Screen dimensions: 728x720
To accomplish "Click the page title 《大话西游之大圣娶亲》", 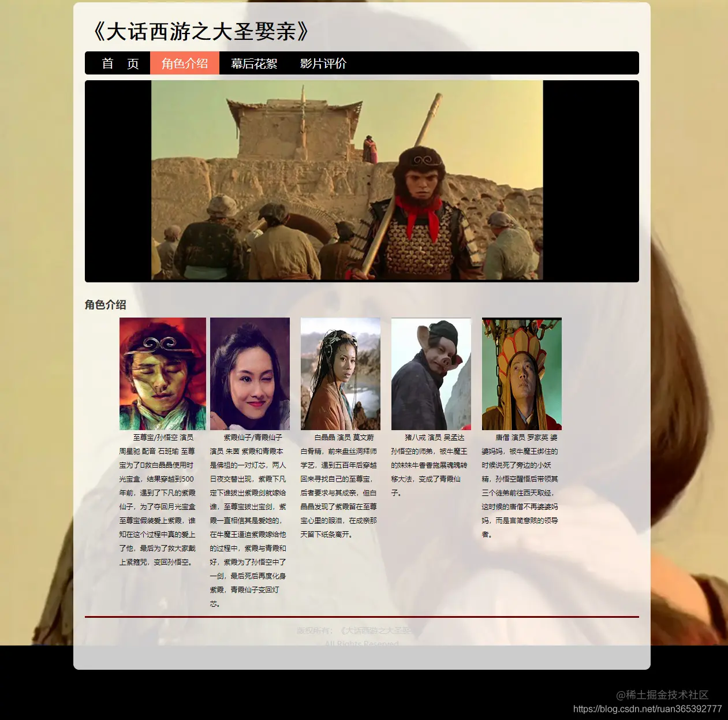I will [x=200, y=32].
